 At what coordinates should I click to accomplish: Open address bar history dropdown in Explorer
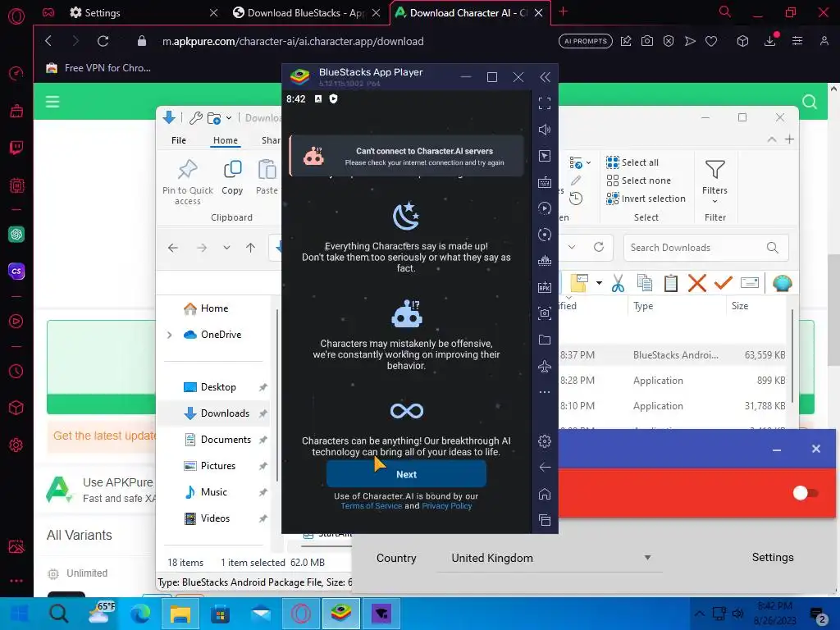pos(572,247)
